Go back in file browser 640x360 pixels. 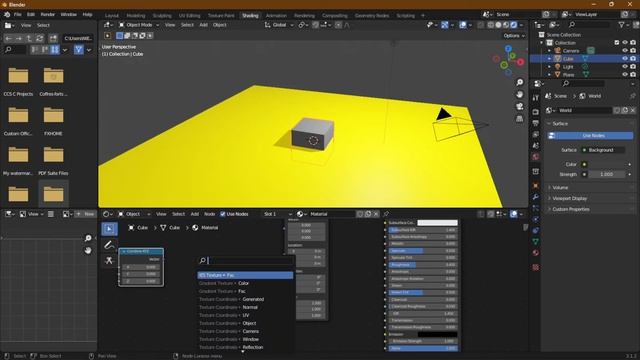click(8, 38)
